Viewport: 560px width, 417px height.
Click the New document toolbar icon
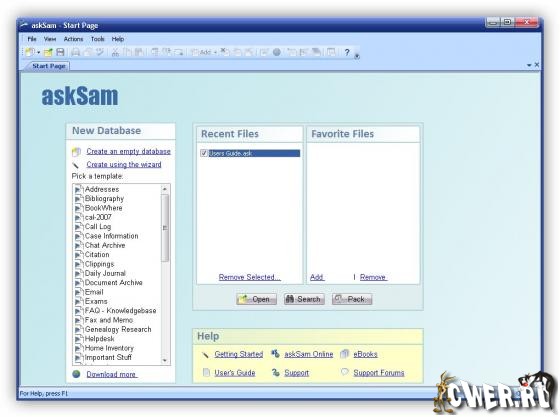click(30, 52)
